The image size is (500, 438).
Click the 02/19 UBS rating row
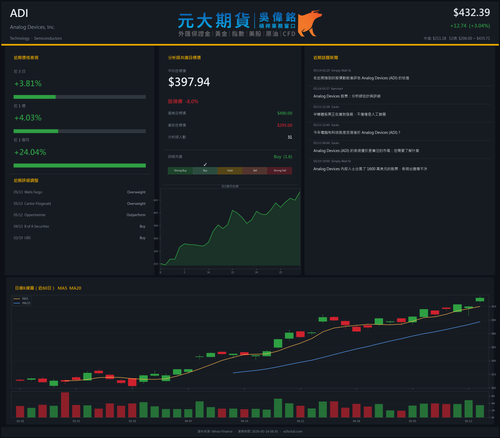[80, 238]
